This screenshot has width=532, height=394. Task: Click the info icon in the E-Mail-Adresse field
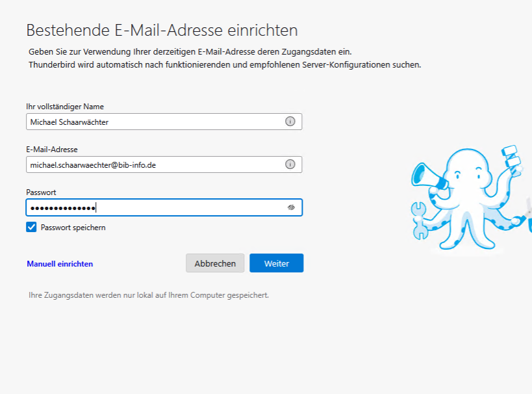click(x=290, y=164)
